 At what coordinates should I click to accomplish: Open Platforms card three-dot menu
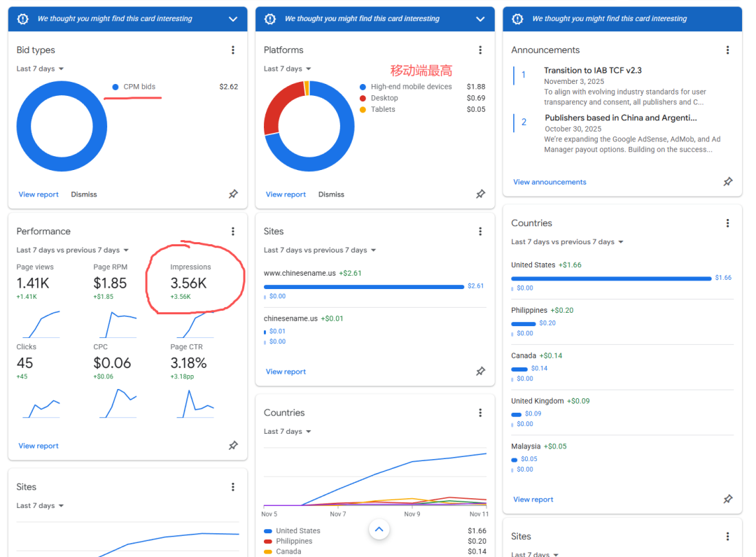point(480,50)
